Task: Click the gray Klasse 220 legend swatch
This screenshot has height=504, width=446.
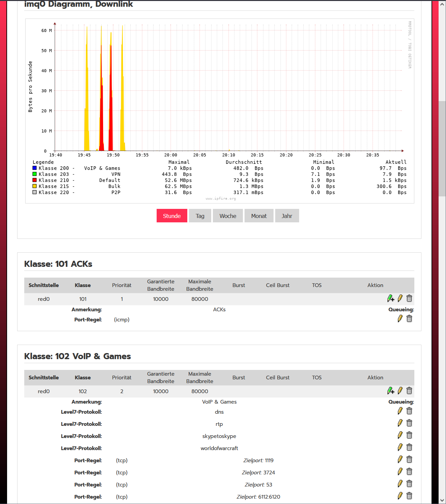Action: tap(34, 192)
